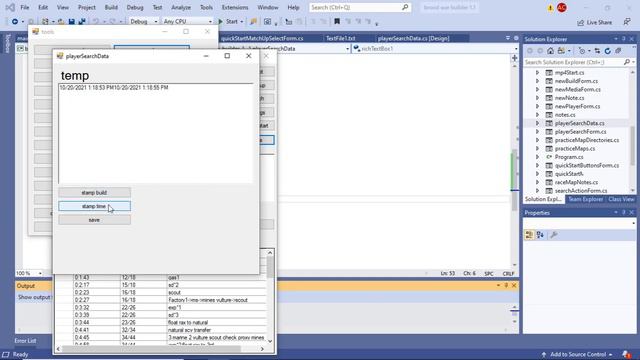The height and width of the screenshot is (360, 640).
Task: Click the Solution Explorer Home icon
Action: 551,51
